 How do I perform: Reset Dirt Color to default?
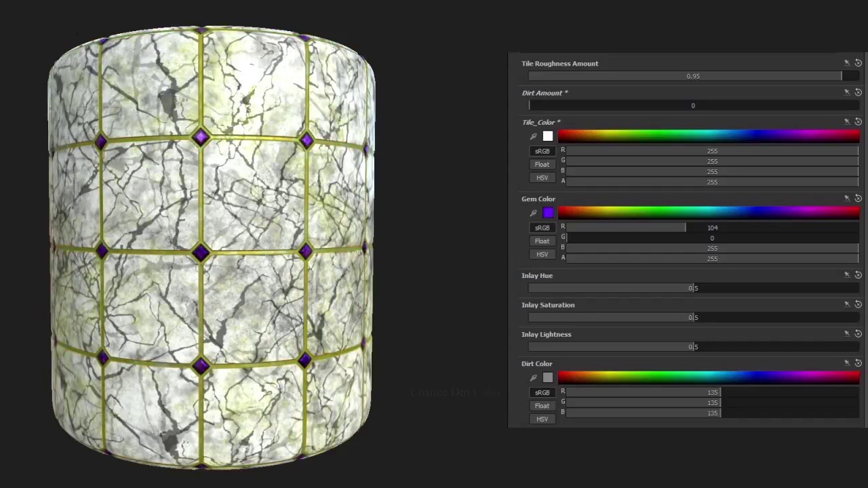click(858, 363)
